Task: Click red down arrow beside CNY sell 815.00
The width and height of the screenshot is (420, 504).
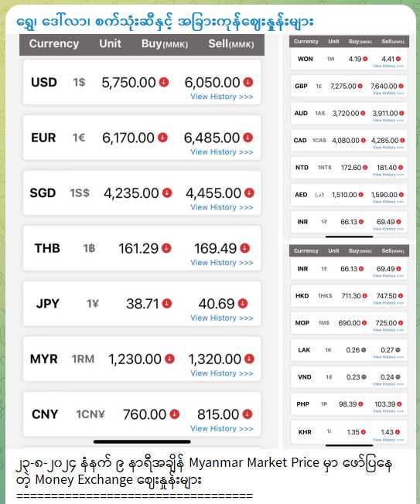Action: [x=248, y=414]
